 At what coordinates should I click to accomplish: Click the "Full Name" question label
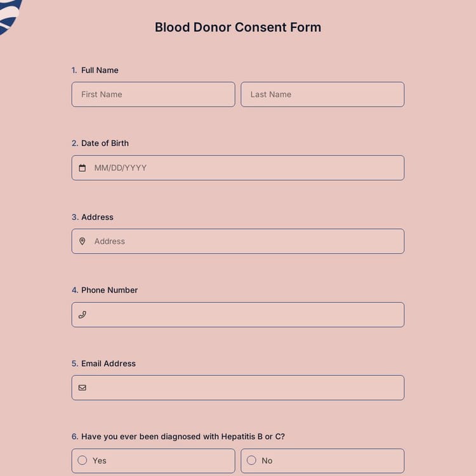[100, 70]
